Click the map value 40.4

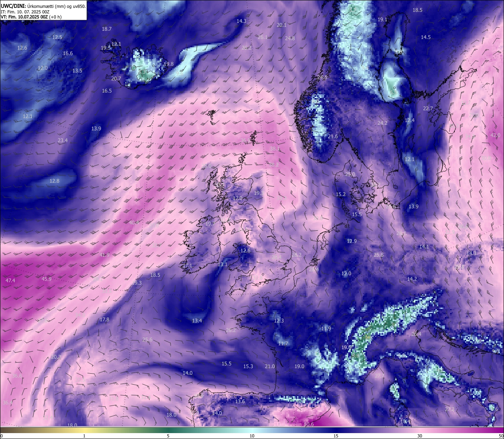tap(134, 222)
